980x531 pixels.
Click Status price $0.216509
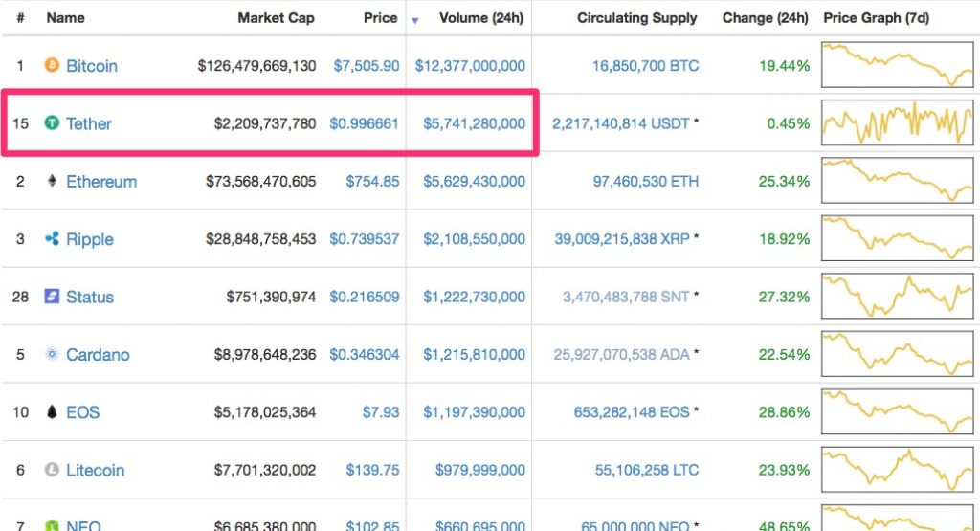pos(365,297)
